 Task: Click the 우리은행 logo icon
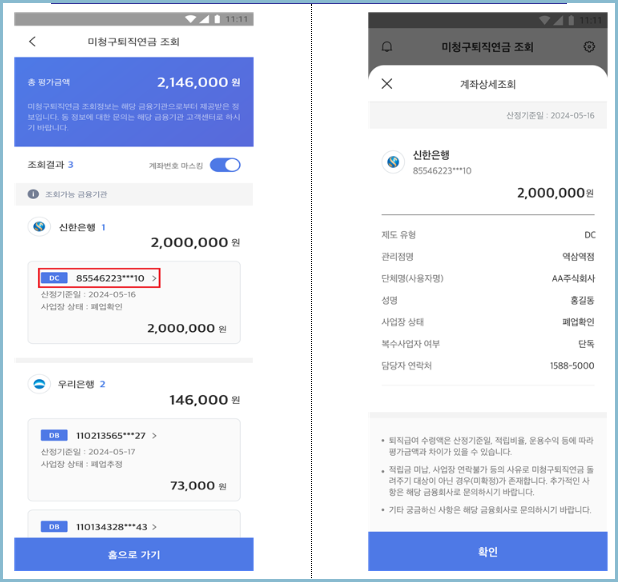tap(39, 384)
